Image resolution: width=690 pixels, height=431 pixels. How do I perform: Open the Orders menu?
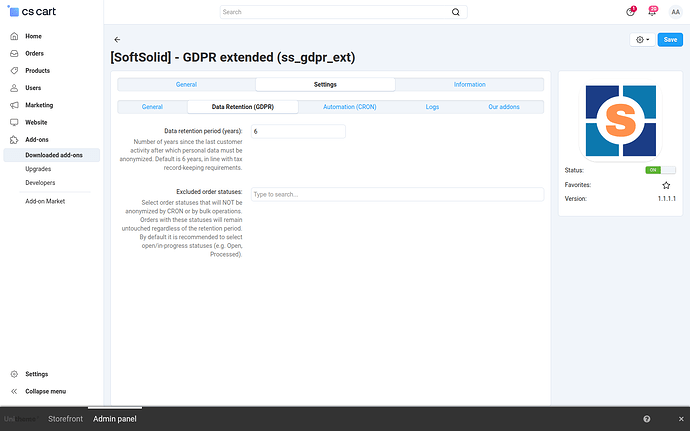click(34, 53)
